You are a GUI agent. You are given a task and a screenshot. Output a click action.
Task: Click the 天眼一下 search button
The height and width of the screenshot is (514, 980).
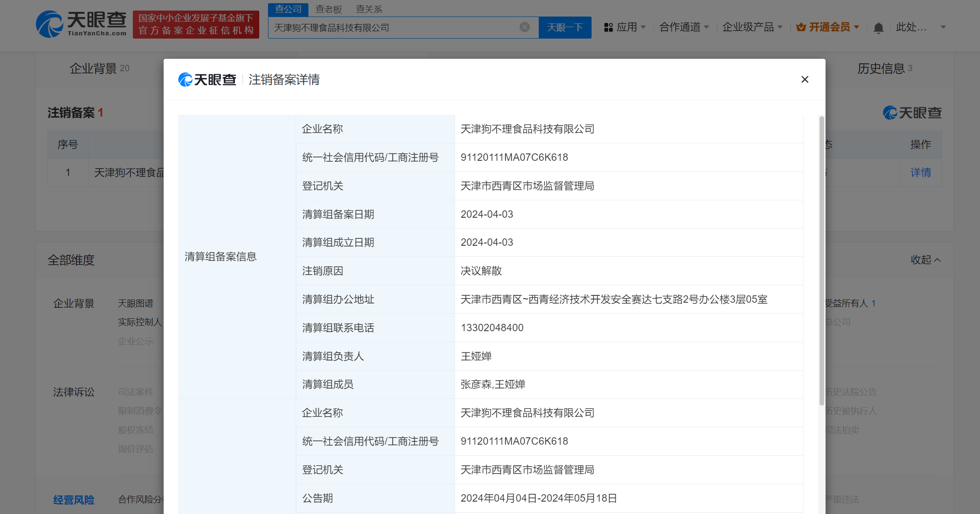564,27
